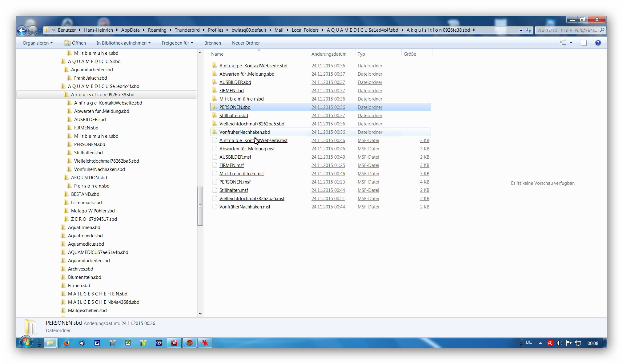
Task: Click Brennen in the toolbar
Action: tap(212, 43)
